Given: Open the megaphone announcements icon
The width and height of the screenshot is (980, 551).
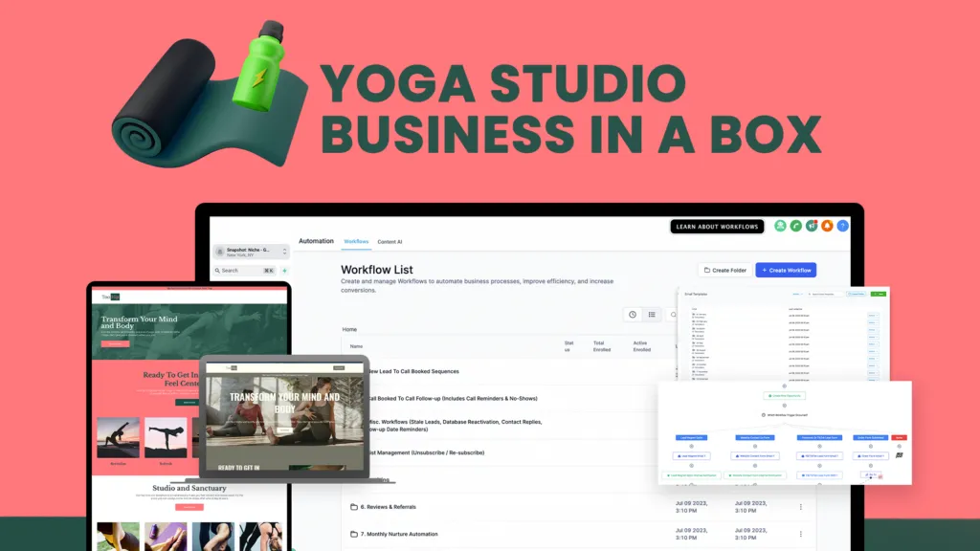Looking at the screenshot, I should point(812,226).
